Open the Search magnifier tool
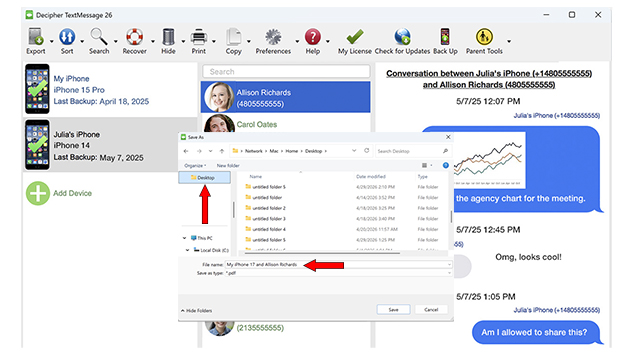Screen dimensions: 640x360 pyautogui.click(x=99, y=37)
